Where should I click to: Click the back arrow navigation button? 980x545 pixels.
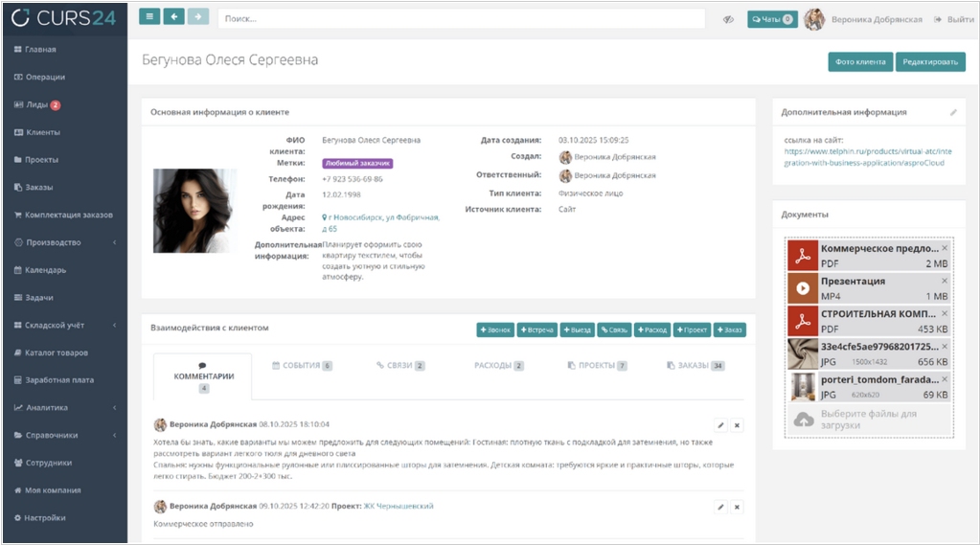tap(173, 18)
